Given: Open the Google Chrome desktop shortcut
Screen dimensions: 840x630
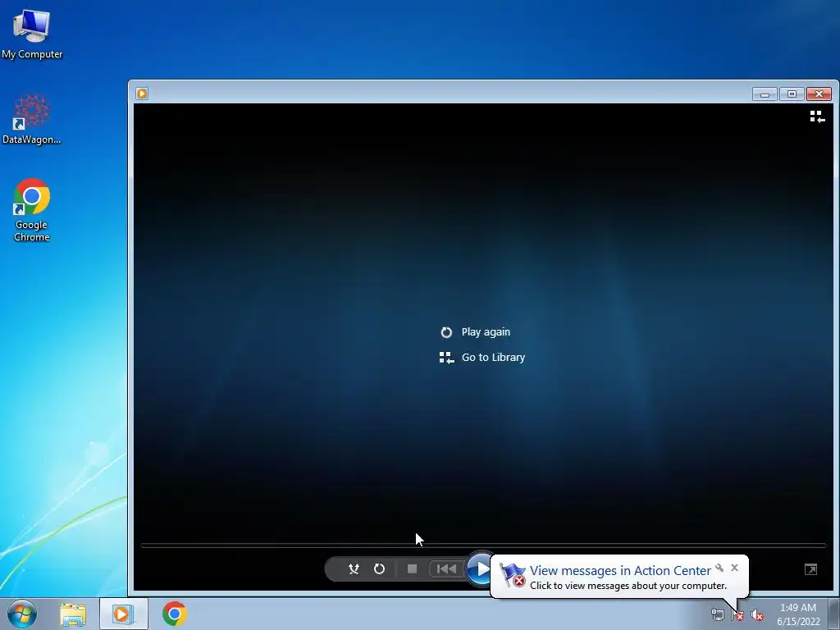Looking at the screenshot, I should point(32,210).
